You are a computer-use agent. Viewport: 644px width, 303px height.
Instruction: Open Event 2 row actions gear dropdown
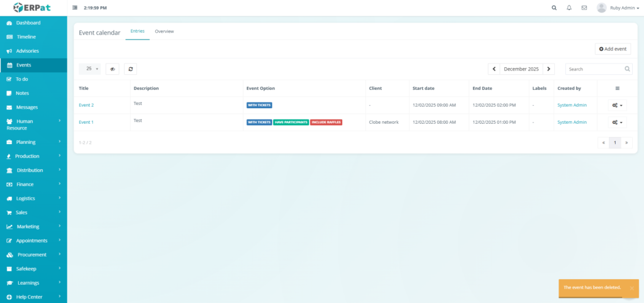click(x=617, y=106)
